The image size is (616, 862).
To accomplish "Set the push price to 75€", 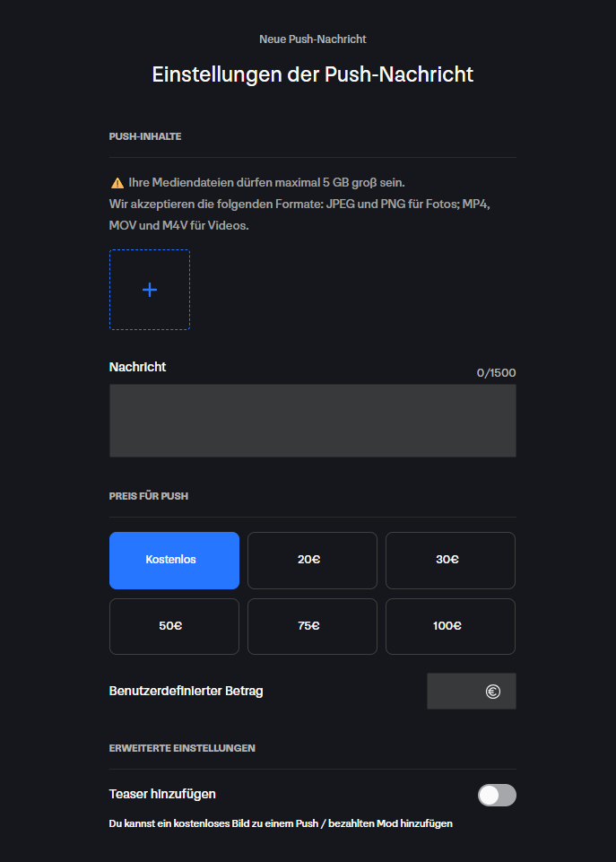I will pos(312,627).
